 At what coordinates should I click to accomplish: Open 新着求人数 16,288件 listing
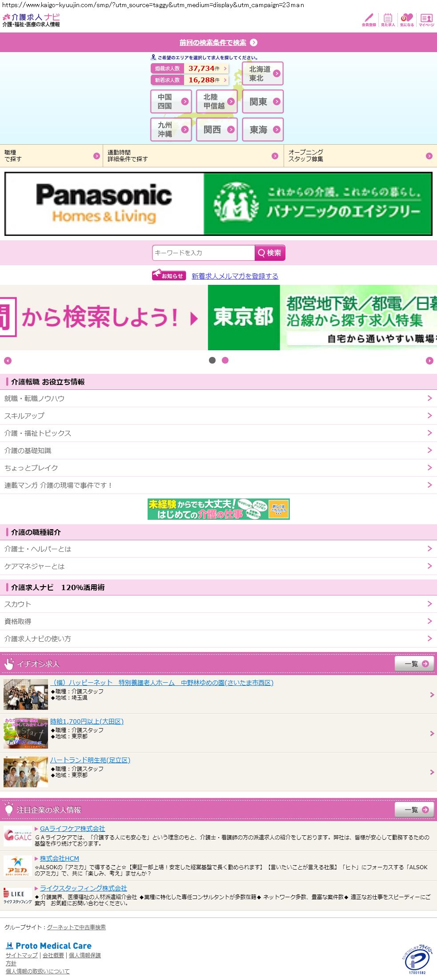click(x=190, y=80)
